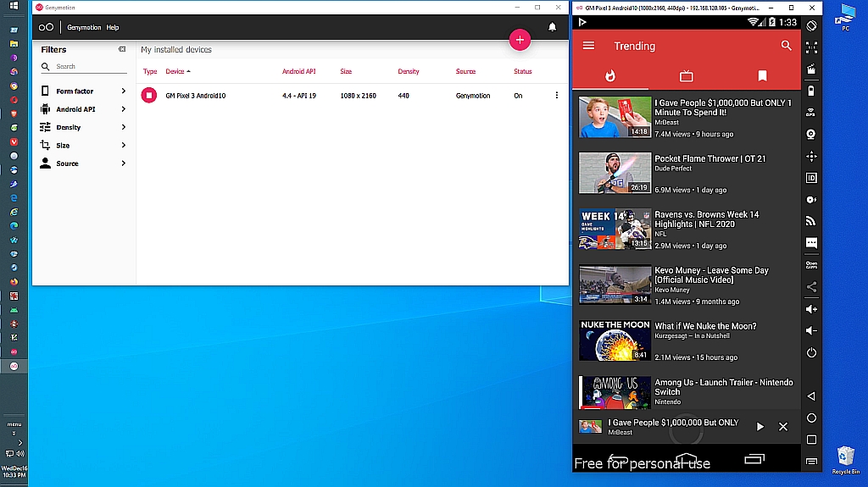This screenshot has width=868, height=487.
Task: Decrease the emulator volume
Action: (811, 330)
